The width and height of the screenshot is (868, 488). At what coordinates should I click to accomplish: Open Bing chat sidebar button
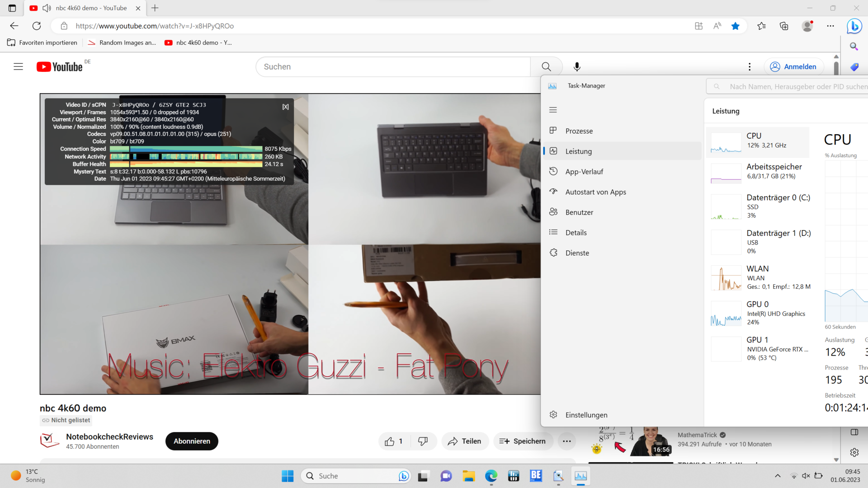(x=854, y=26)
